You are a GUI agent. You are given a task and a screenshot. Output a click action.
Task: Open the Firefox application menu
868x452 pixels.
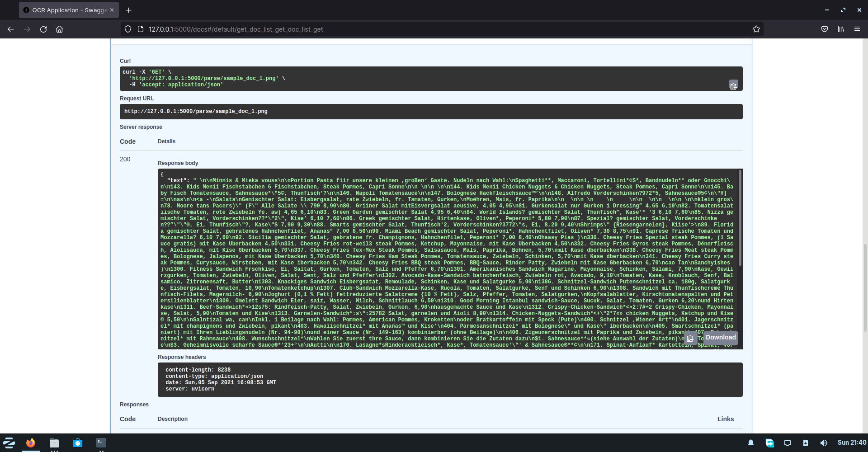[x=857, y=29]
